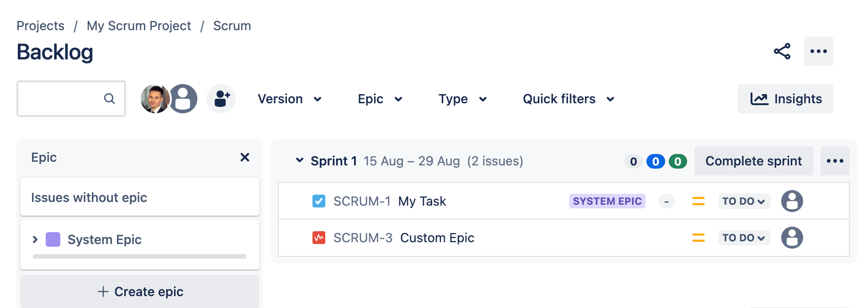Click the search magnifier icon
868x308 pixels.
pos(109,99)
